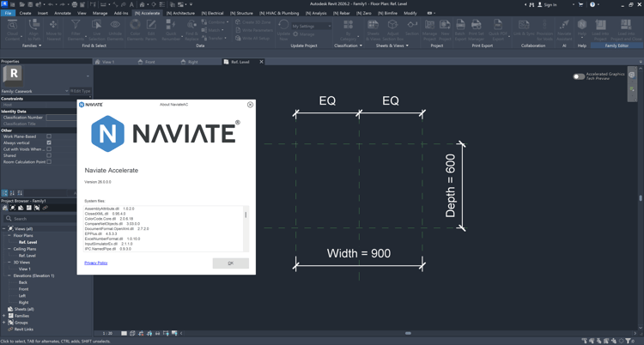Close the About NaviateAC dialog
Image resolution: width=644 pixels, height=345 pixels.
click(250, 105)
